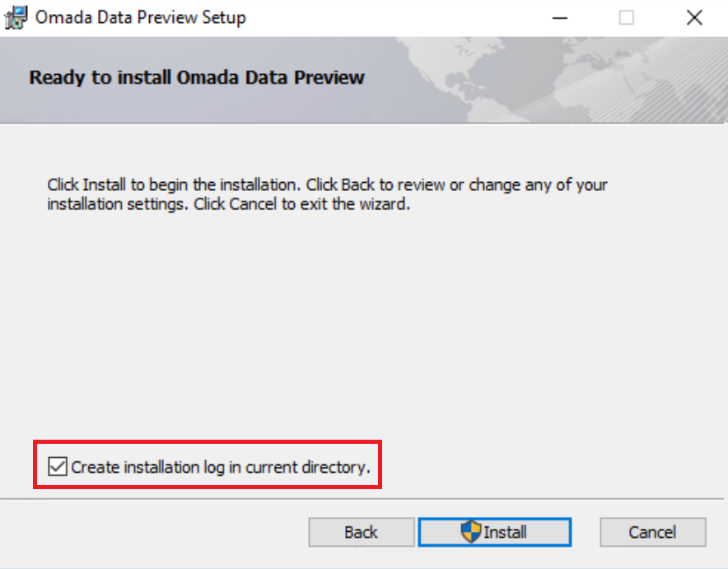728x569 pixels.
Task: Go Back to previous setup step
Action: pos(362,532)
